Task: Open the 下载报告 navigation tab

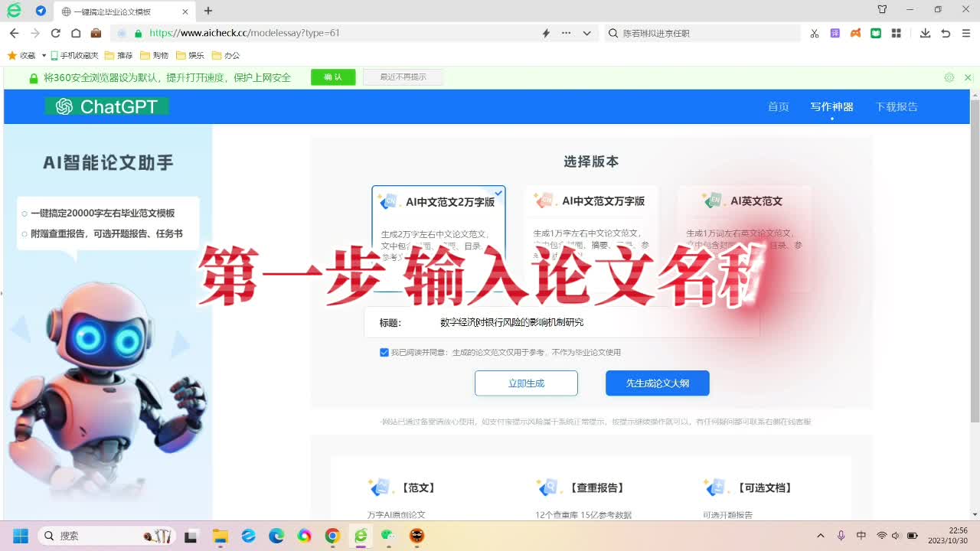Action: pos(897,107)
